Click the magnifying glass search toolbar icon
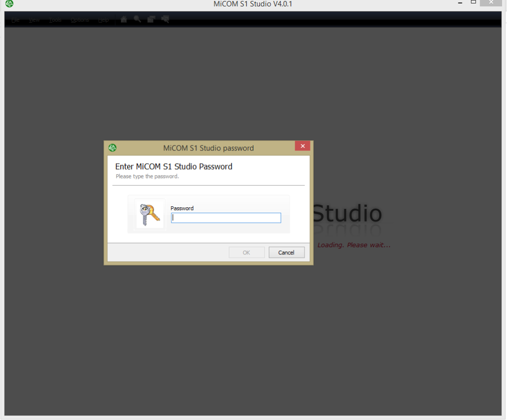 138,19
